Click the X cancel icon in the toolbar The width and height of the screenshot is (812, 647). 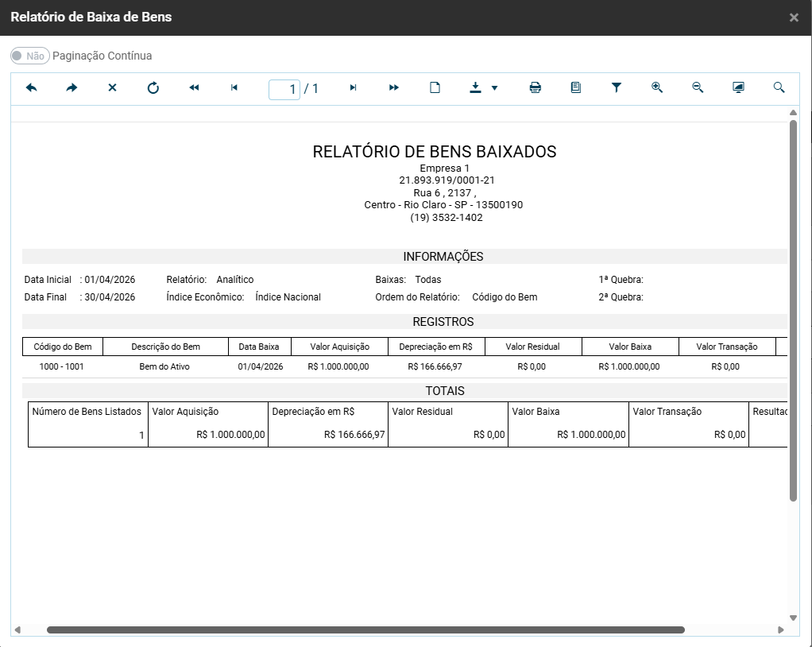[x=112, y=88]
